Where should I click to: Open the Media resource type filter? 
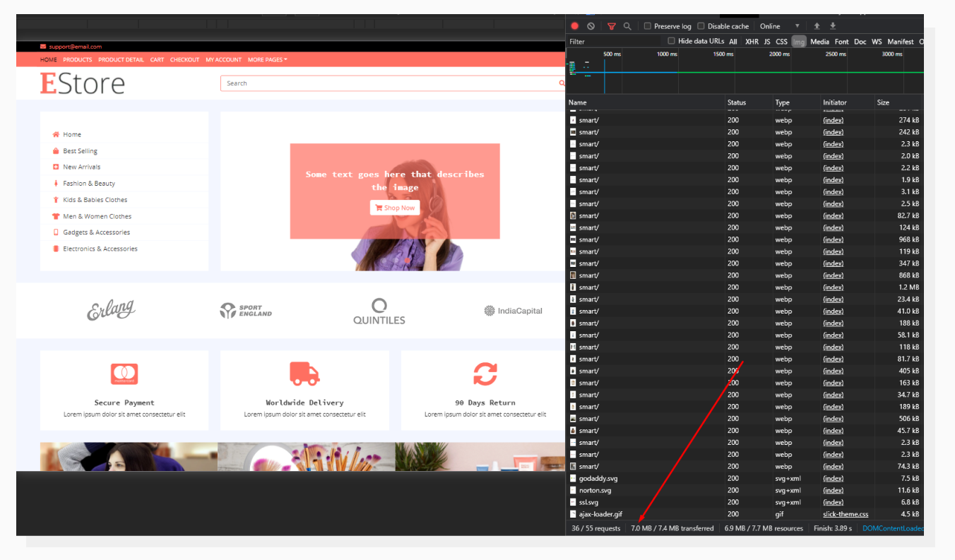tap(819, 41)
